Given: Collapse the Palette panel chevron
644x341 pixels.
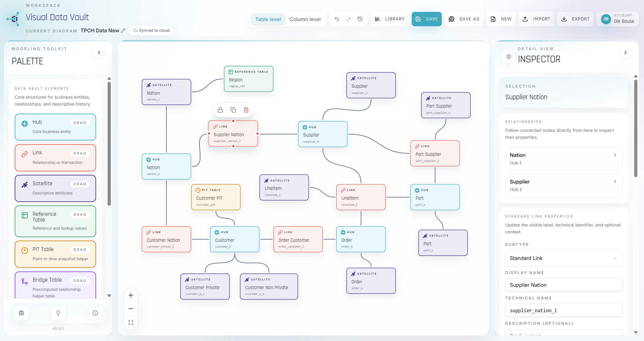Looking at the screenshot, I should [99, 53].
